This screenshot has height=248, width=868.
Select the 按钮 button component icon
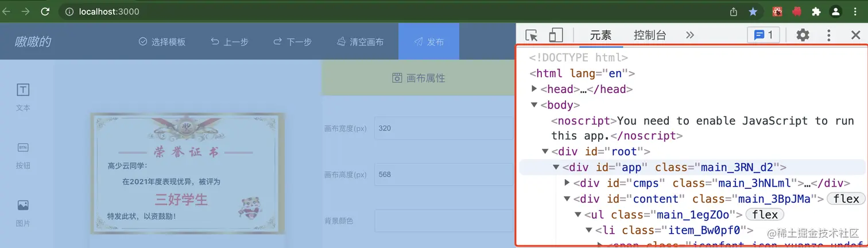coord(23,156)
